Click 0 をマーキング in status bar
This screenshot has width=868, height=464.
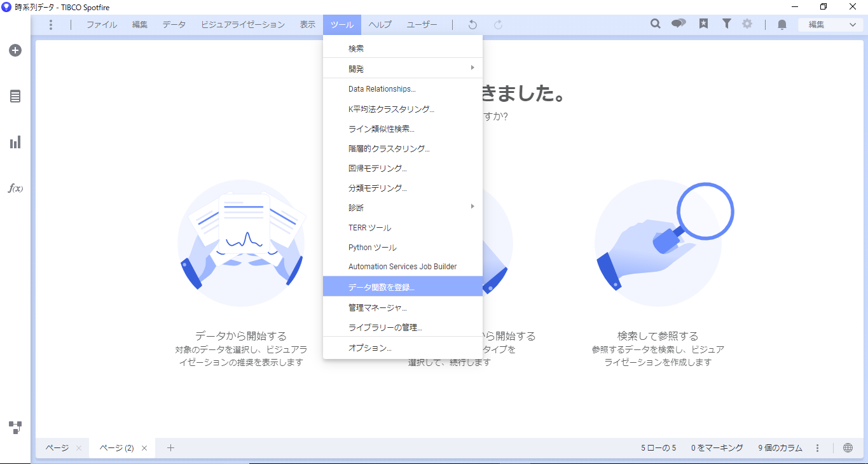click(x=717, y=448)
